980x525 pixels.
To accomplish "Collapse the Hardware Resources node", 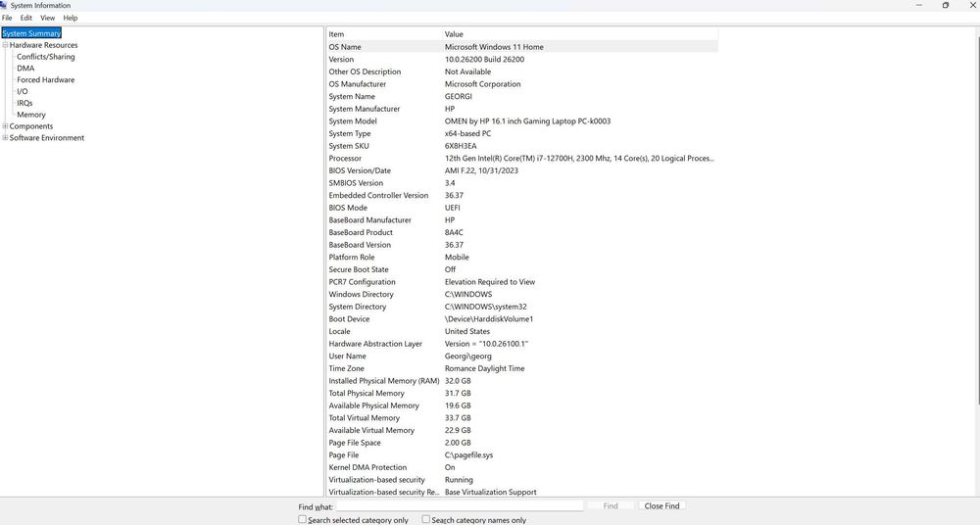I will tap(5, 45).
